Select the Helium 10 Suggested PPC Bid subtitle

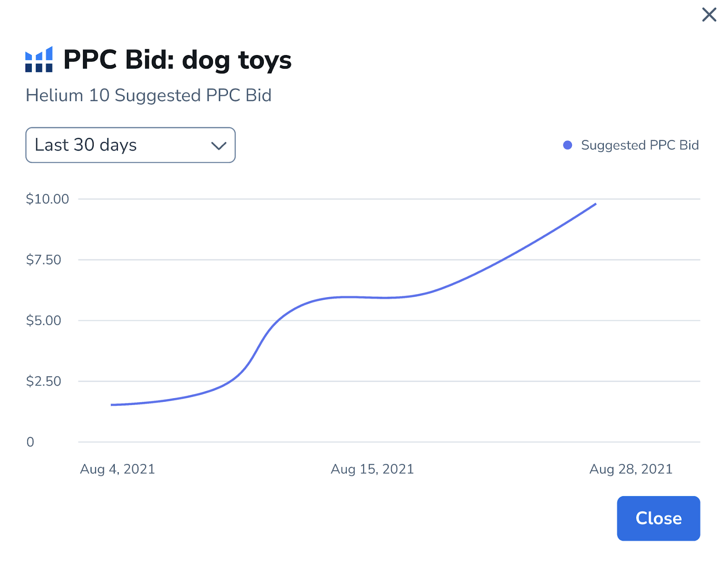(148, 96)
